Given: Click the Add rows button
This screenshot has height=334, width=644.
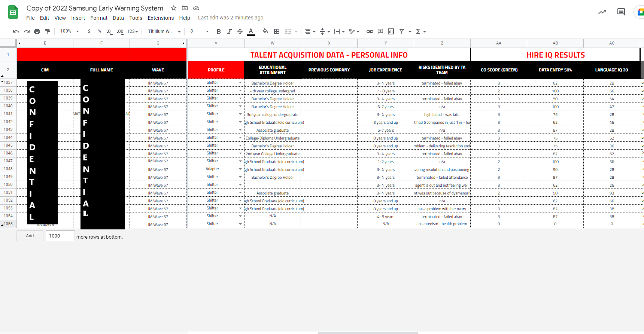Looking at the screenshot, I should (30, 236).
